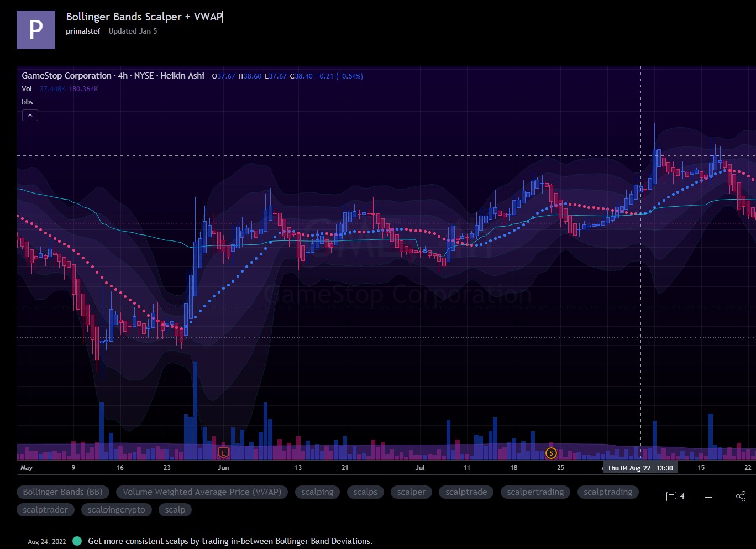The image size is (756, 549).
Task: Click the flag icon next to comments
Action: click(x=708, y=496)
